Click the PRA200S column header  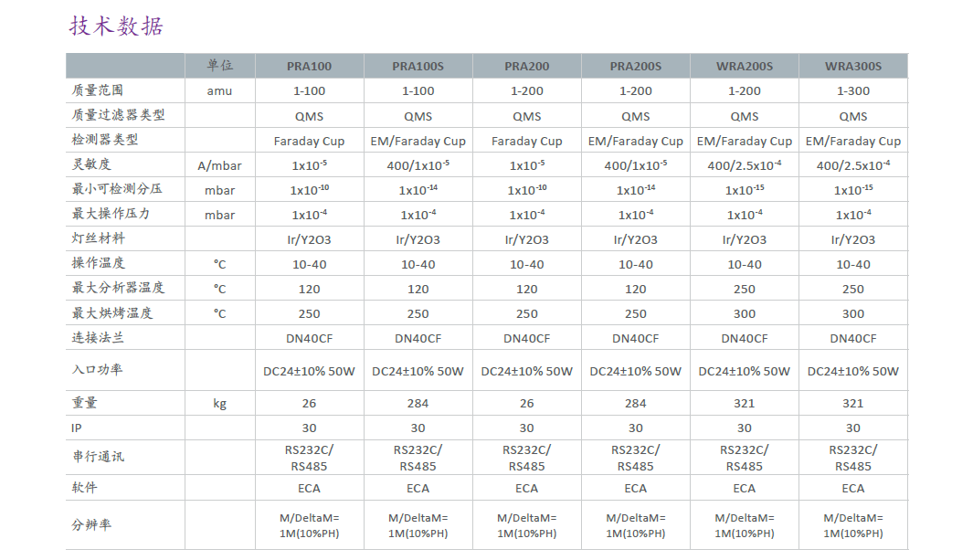point(635,66)
